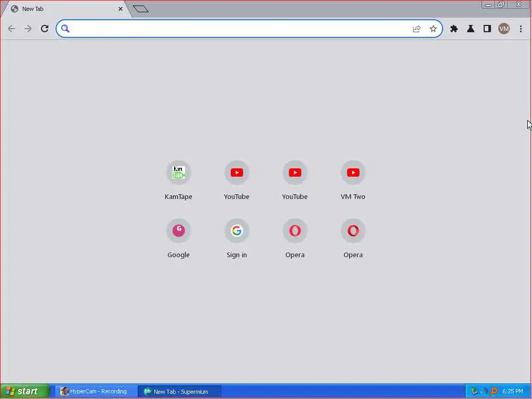Click the VM Two label text
Viewport: 532px width, 399px height.
[x=353, y=197]
